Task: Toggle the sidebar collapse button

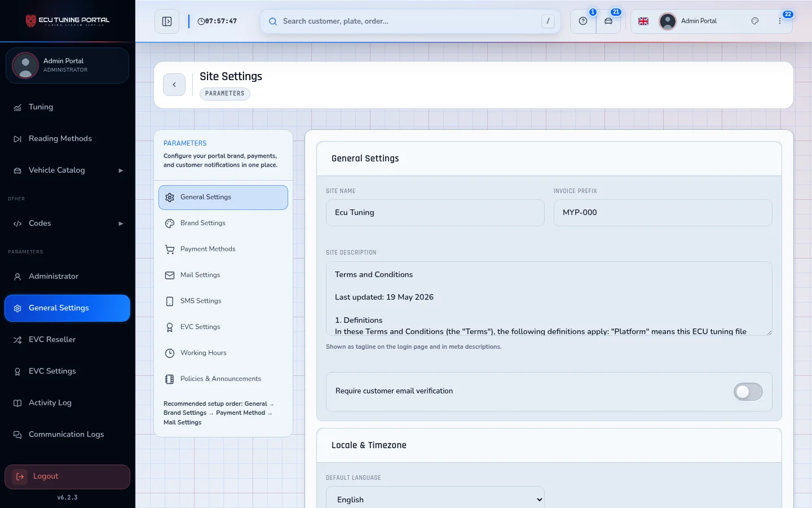Action: pos(167,21)
